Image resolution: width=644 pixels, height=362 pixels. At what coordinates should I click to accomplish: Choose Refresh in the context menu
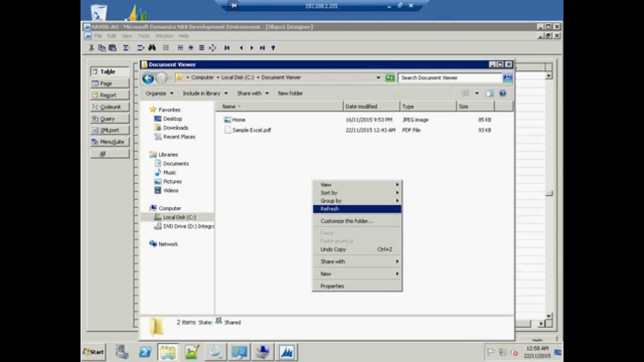pyautogui.click(x=357, y=209)
